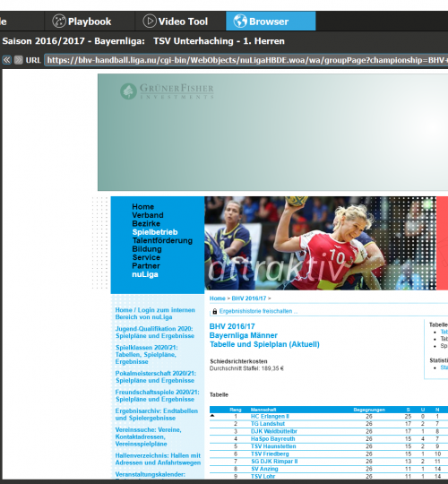Open TG Landshut team page

point(268,424)
